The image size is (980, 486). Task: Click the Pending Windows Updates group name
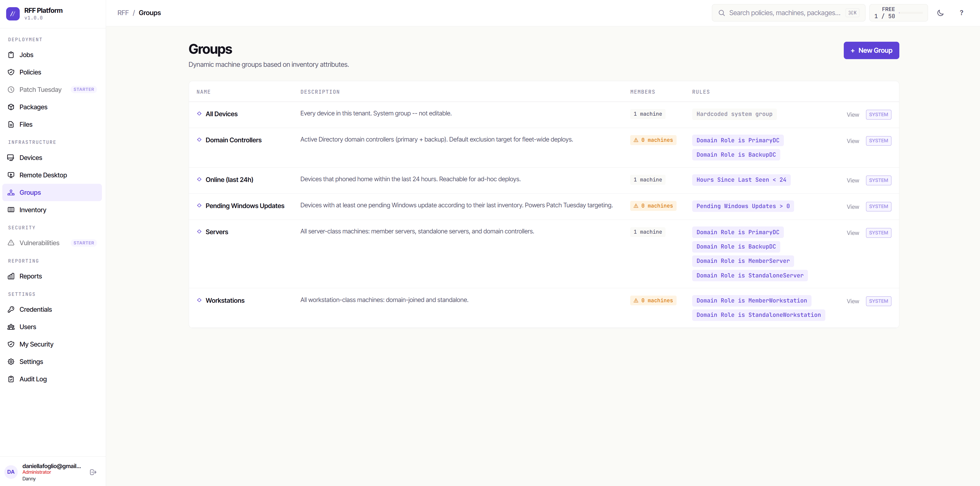245,206
